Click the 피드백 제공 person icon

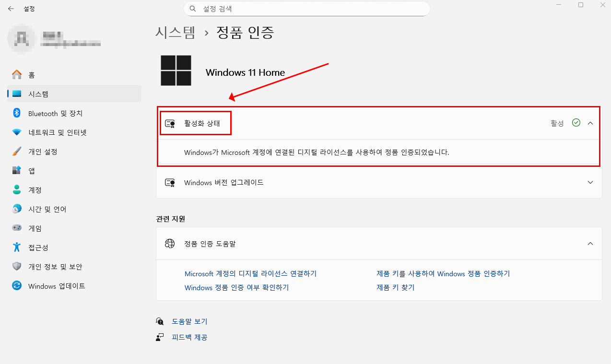[x=160, y=337]
